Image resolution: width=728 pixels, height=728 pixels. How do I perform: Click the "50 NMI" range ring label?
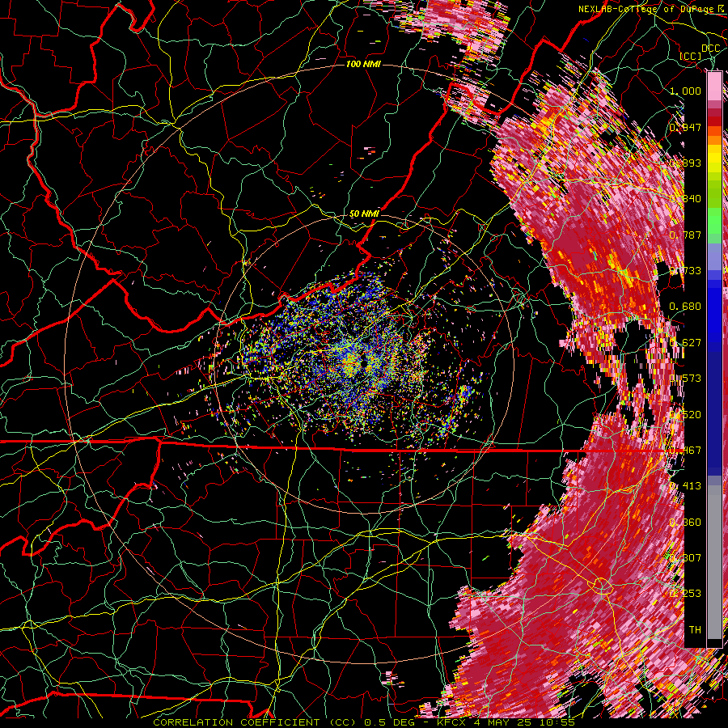tap(365, 214)
